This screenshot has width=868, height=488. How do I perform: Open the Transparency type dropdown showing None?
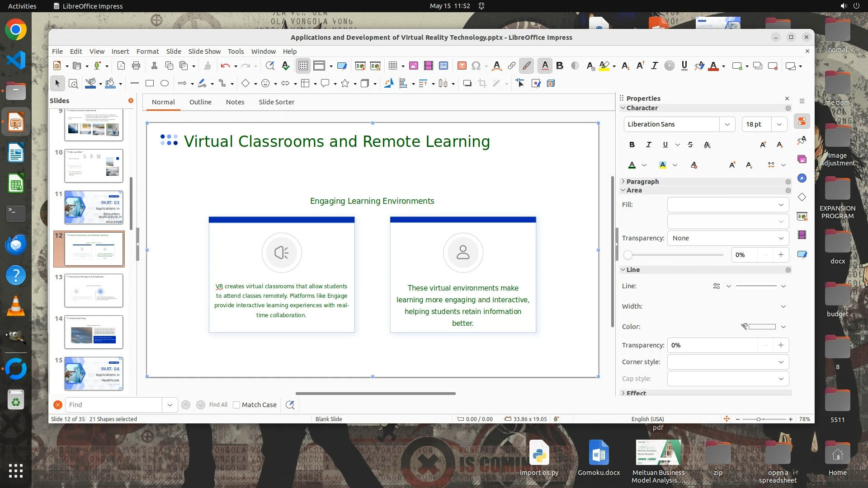[x=728, y=238]
